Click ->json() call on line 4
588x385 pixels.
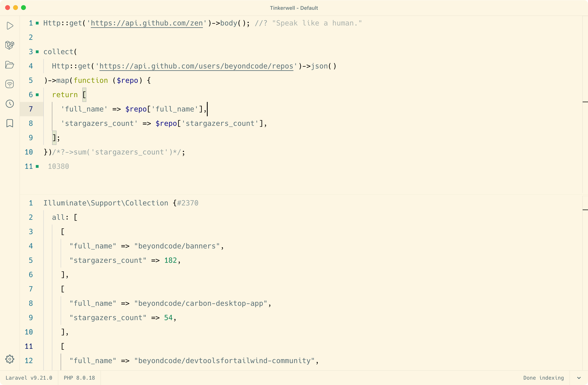coord(319,66)
